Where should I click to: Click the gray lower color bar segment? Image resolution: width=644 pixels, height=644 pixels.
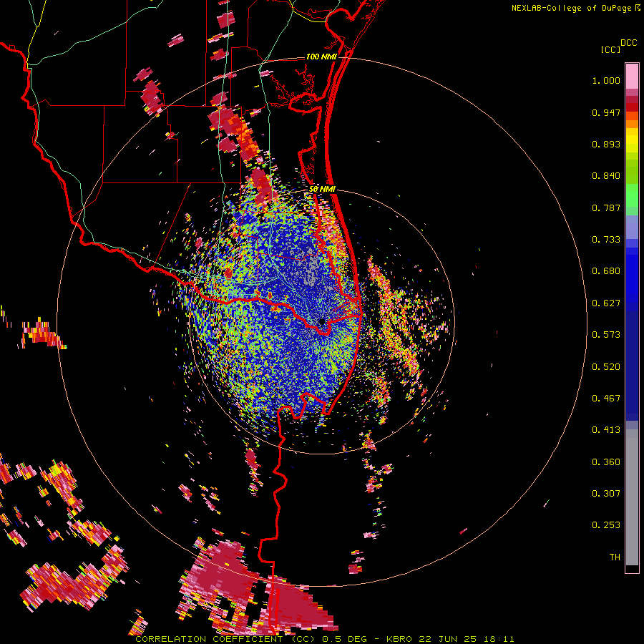(632, 497)
